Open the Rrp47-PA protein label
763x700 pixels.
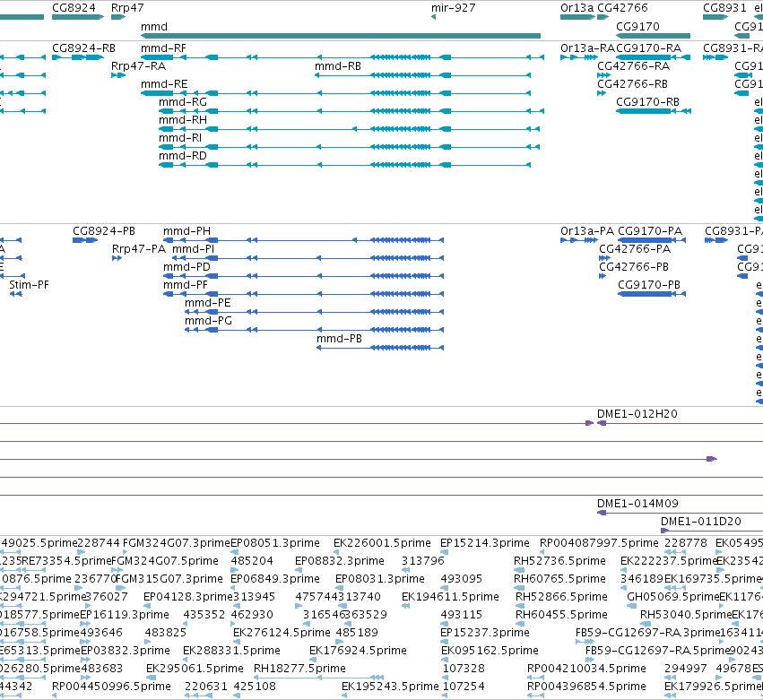point(139,249)
